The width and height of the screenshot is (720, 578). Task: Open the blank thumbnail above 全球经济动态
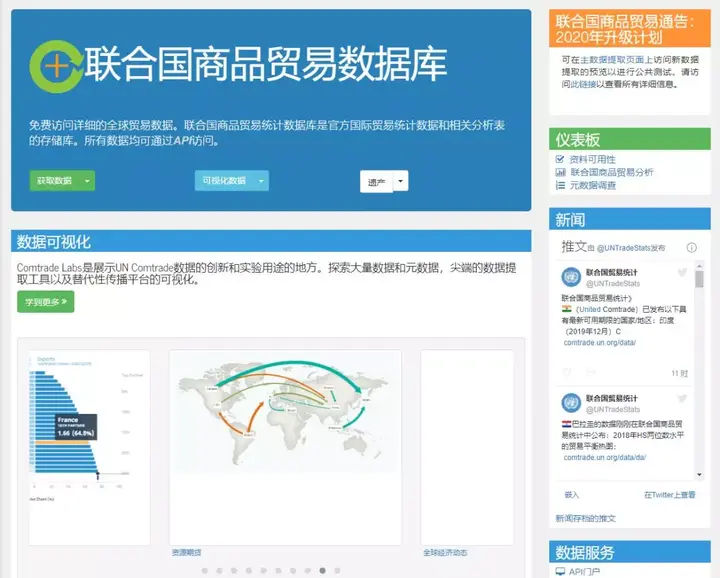(x=467, y=448)
